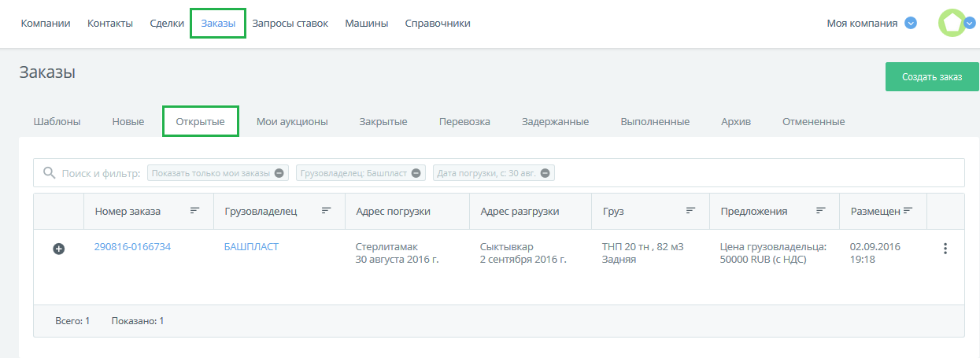
Task: Switch to the Шаблоны tab
Action: 57,122
